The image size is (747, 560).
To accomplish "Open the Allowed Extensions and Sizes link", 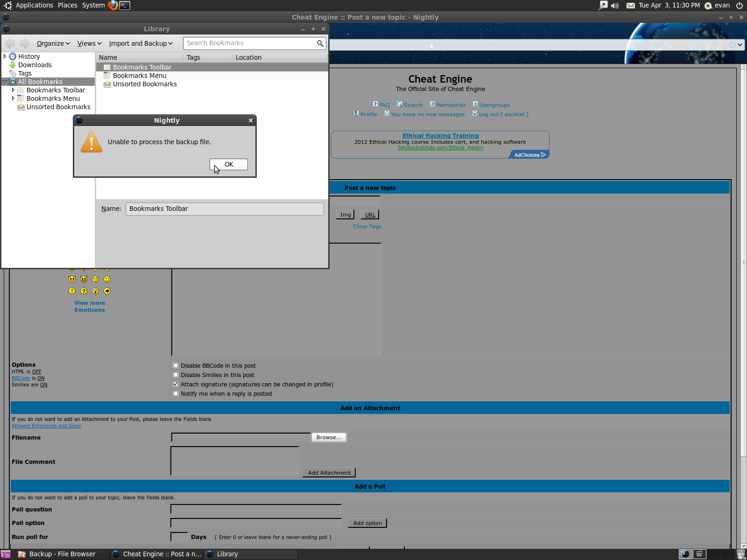I will (46, 426).
